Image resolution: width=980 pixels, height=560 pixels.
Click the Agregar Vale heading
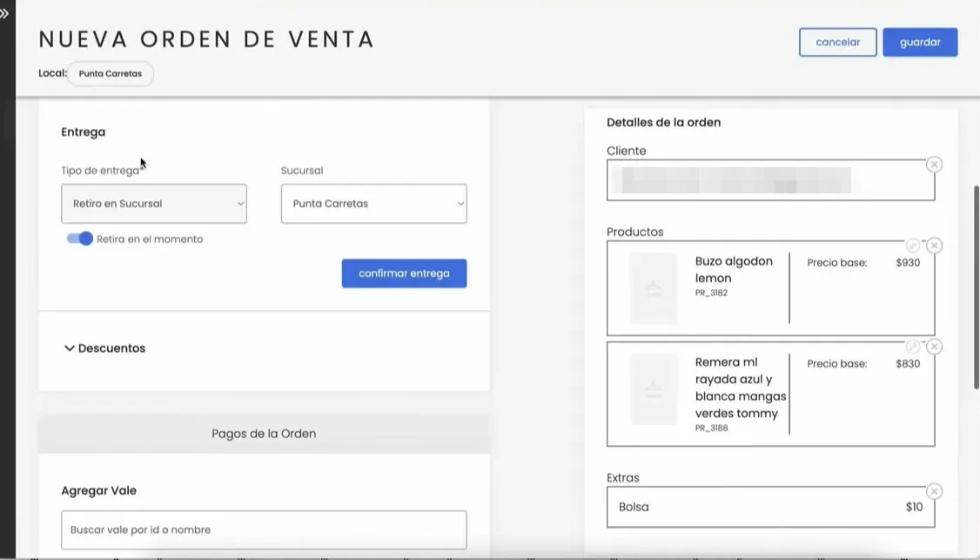98,490
